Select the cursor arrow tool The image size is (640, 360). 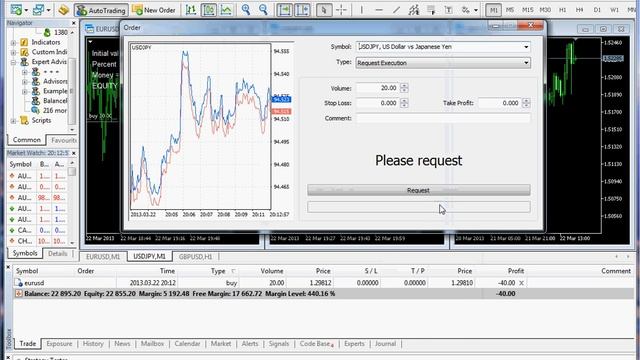pos(324,10)
